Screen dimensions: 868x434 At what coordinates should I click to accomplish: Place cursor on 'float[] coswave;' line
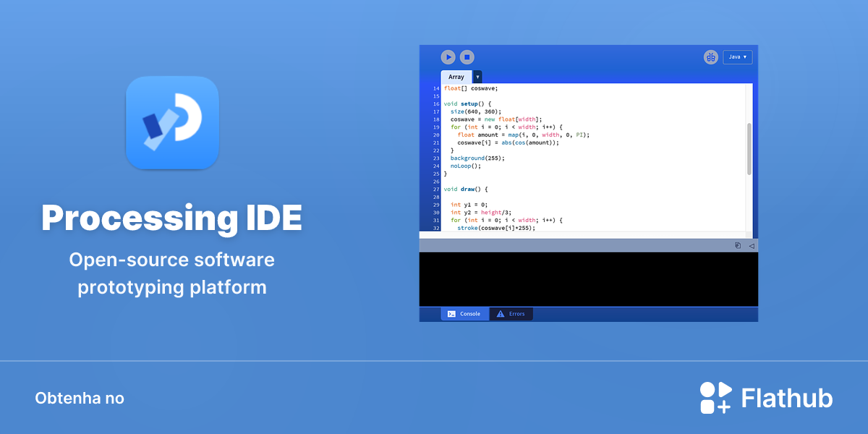[x=471, y=88]
